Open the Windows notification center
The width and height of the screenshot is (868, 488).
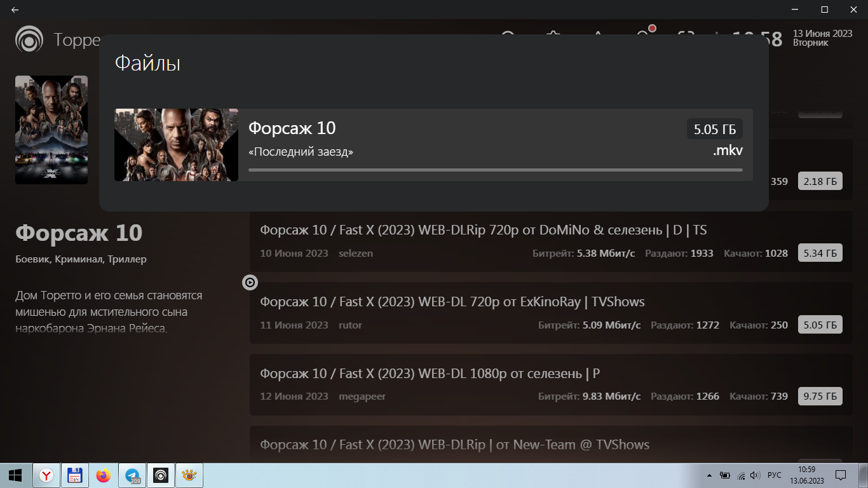click(840, 475)
